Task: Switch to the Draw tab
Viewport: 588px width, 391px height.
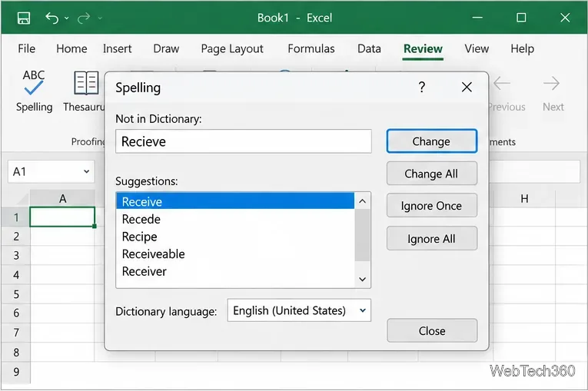Action: point(166,48)
